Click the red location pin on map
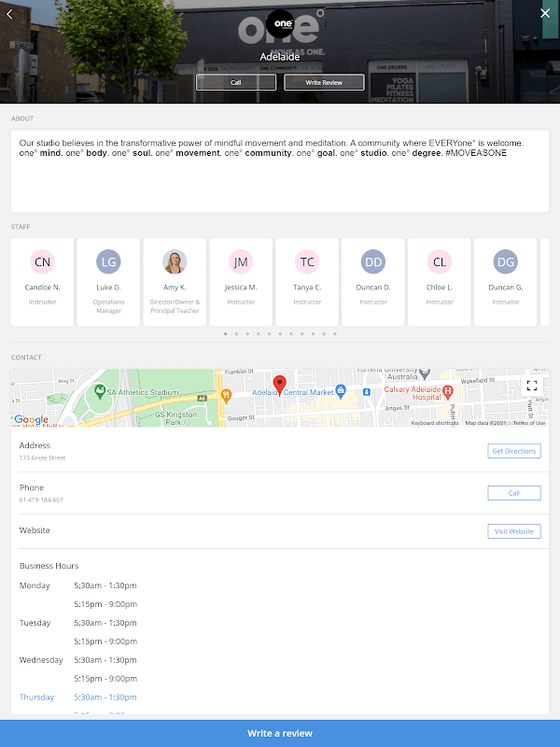 tap(279, 385)
